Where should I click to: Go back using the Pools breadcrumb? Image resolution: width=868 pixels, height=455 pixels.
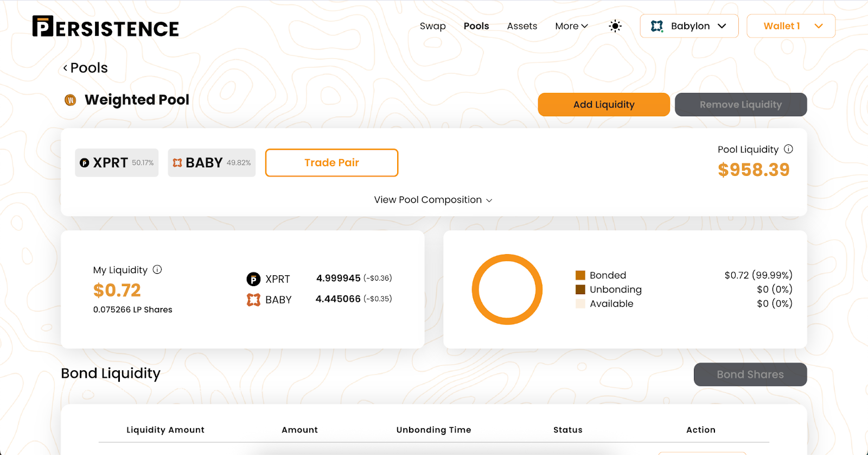click(x=85, y=68)
